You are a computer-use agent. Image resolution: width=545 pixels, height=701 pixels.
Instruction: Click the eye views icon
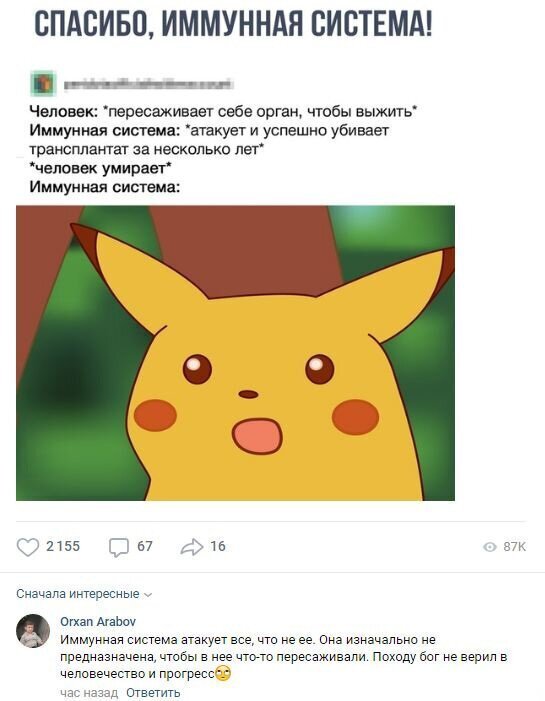[490, 547]
